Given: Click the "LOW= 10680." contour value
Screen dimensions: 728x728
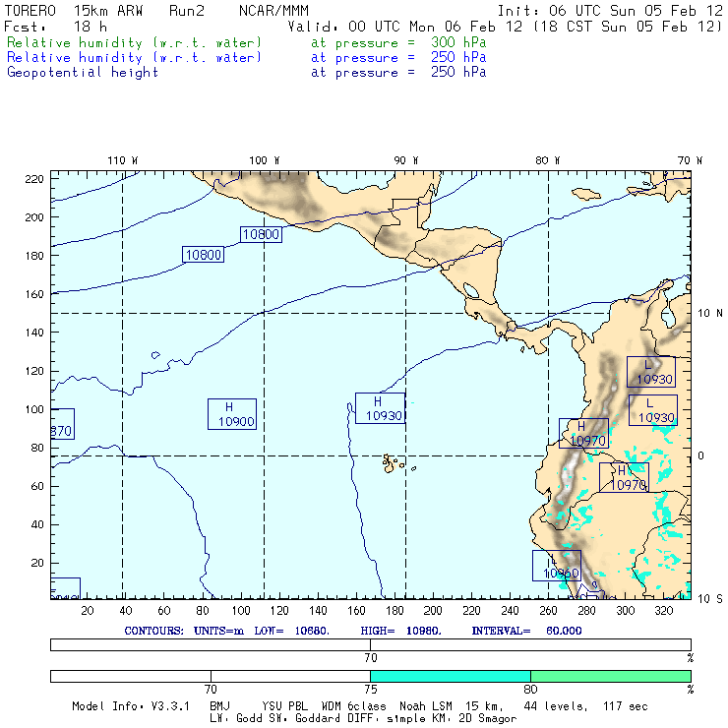Looking at the screenshot, I should coord(291,631).
